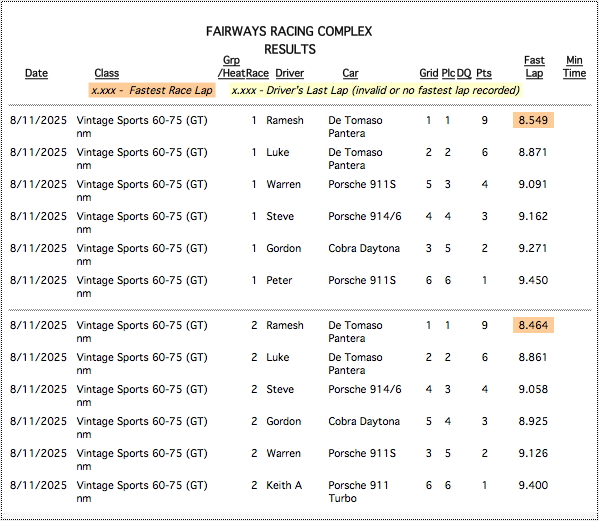
Task: Click the Min Time column header
Action: click(574, 66)
